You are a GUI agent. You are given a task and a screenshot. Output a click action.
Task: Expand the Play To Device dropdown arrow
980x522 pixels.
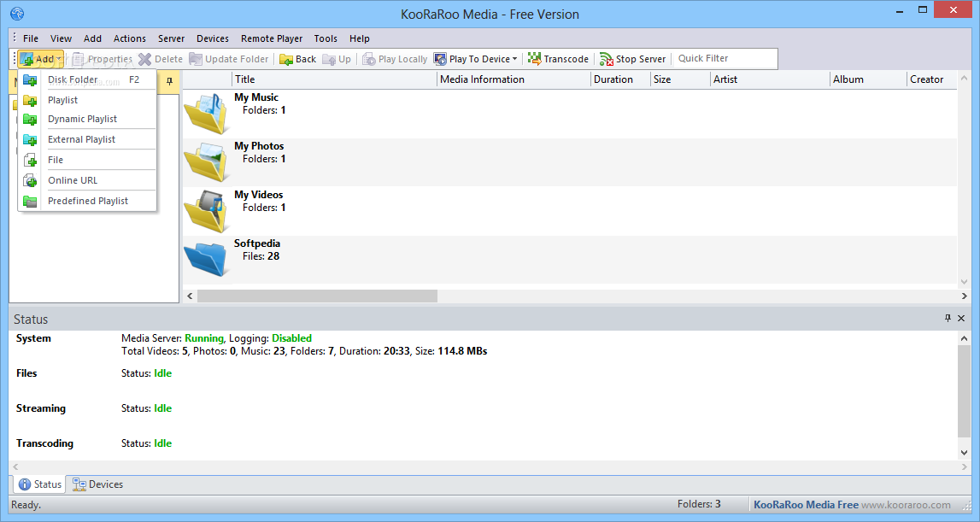(x=515, y=59)
